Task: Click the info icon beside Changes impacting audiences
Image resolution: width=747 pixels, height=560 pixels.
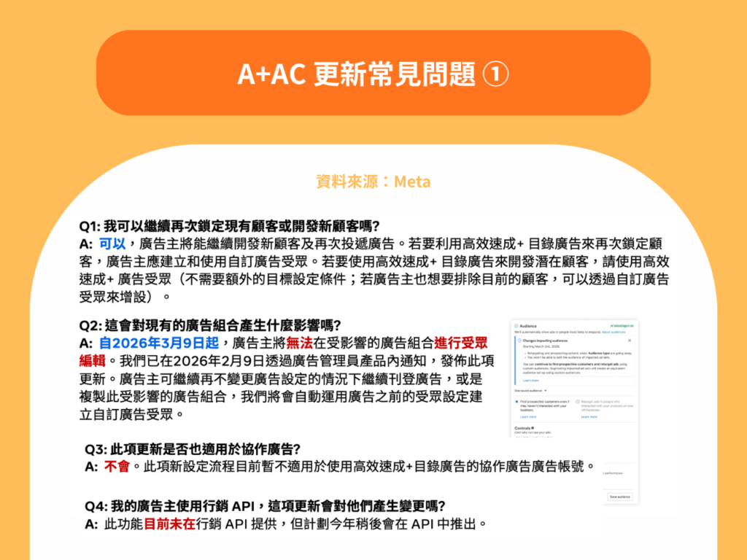Action: click(x=519, y=341)
